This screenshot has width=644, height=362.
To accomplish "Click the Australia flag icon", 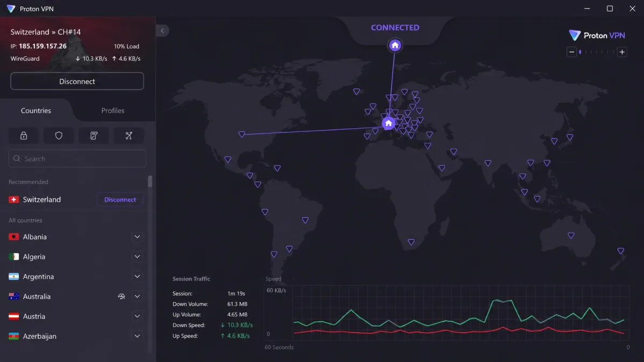I will point(13,297).
